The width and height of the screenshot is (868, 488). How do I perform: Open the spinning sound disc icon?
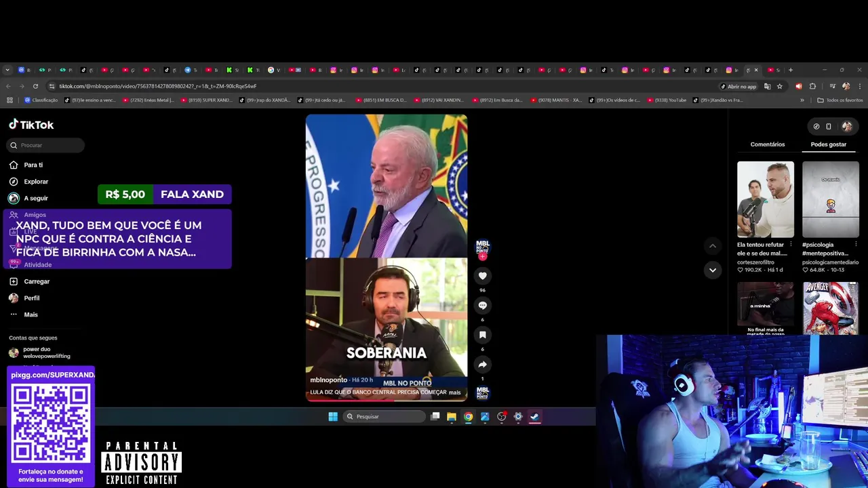(x=482, y=392)
